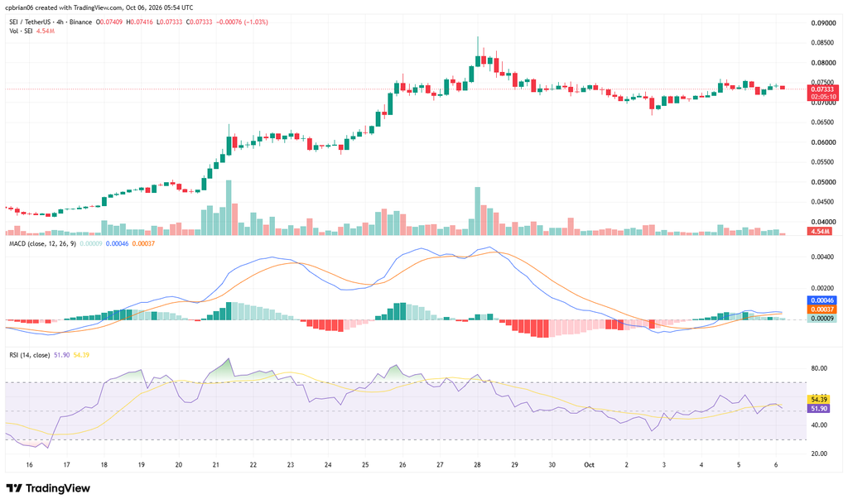
Task: Click the date label 23 on the time axis
Action: (x=291, y=465)
